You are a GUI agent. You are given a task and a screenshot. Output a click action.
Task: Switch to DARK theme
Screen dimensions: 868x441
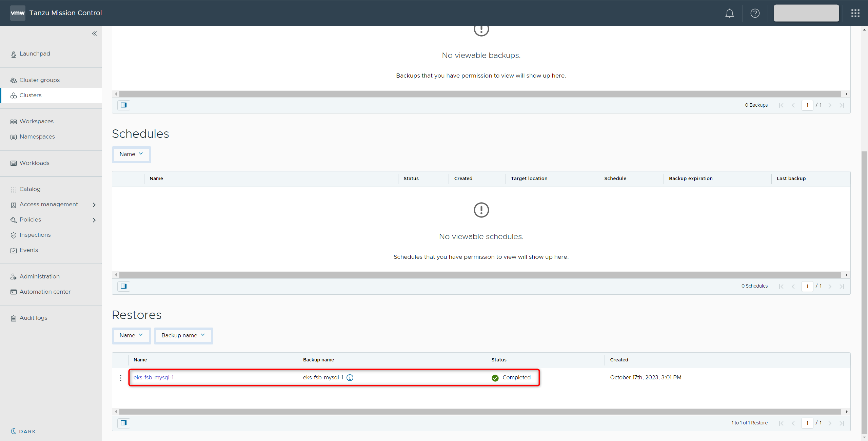coord(23,431)
